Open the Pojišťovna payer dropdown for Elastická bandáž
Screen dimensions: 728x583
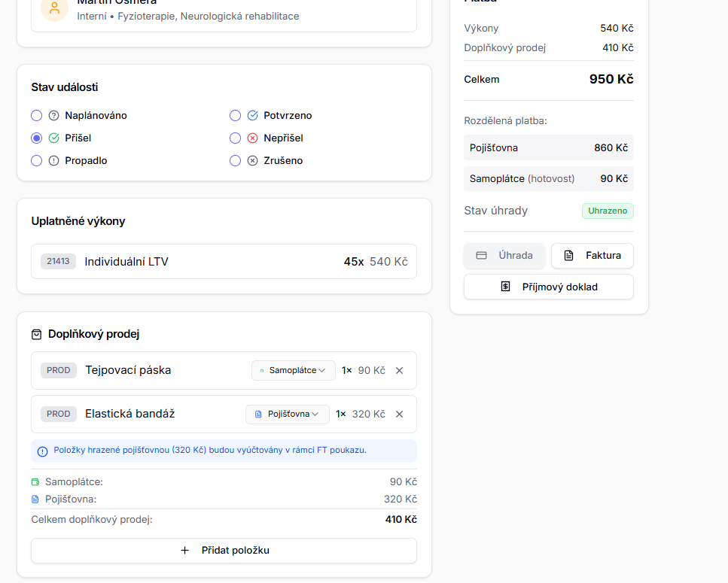(288, 414)
